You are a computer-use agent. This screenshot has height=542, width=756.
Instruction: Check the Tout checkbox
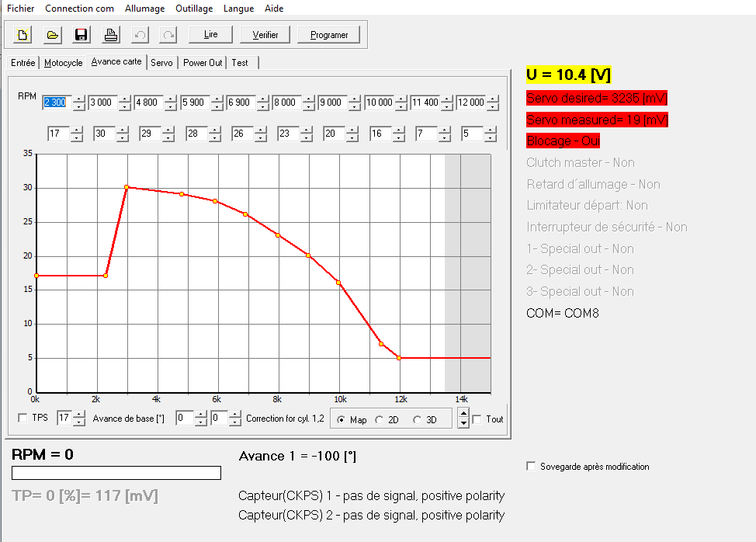coord(477,419)
